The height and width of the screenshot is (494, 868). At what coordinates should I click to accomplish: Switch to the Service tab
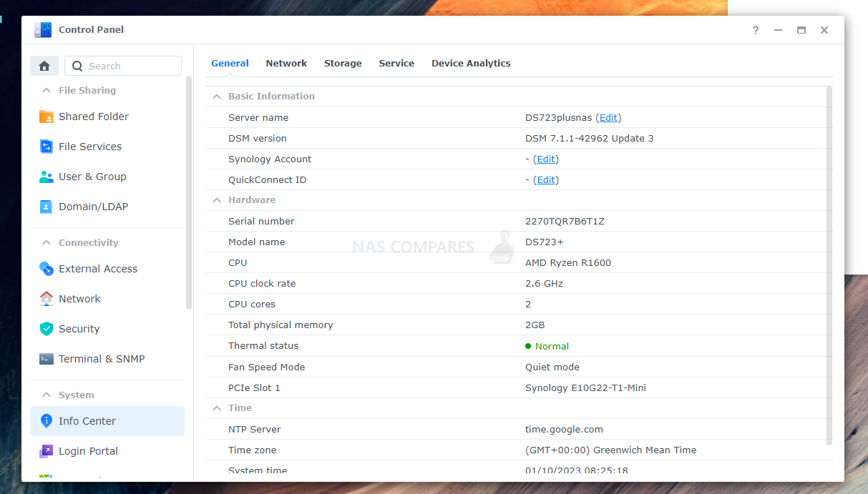396,63
